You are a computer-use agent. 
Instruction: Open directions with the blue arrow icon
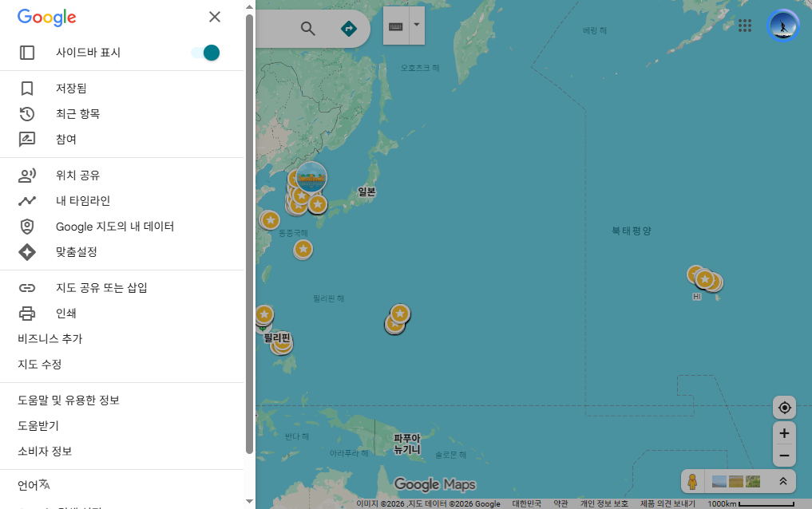point(349,29)
